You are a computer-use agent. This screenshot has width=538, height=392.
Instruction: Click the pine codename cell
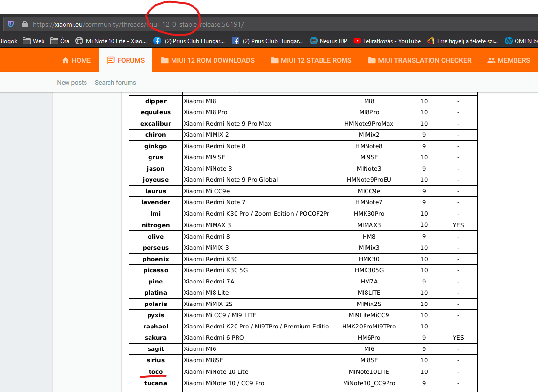155,282
